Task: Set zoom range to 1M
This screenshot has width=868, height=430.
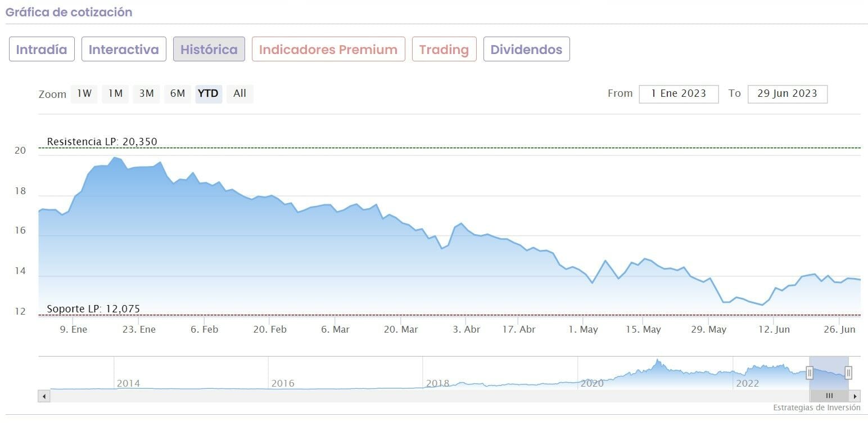Action: click(115, 94)
